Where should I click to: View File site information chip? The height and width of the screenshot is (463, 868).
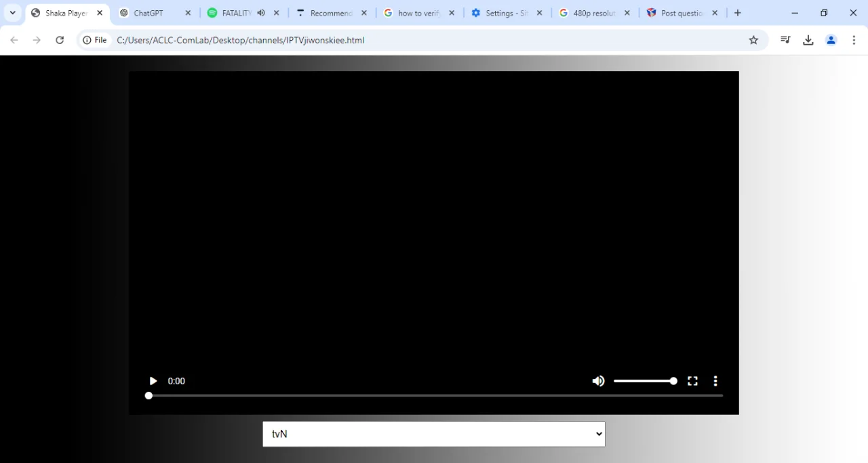coord(95,40)
